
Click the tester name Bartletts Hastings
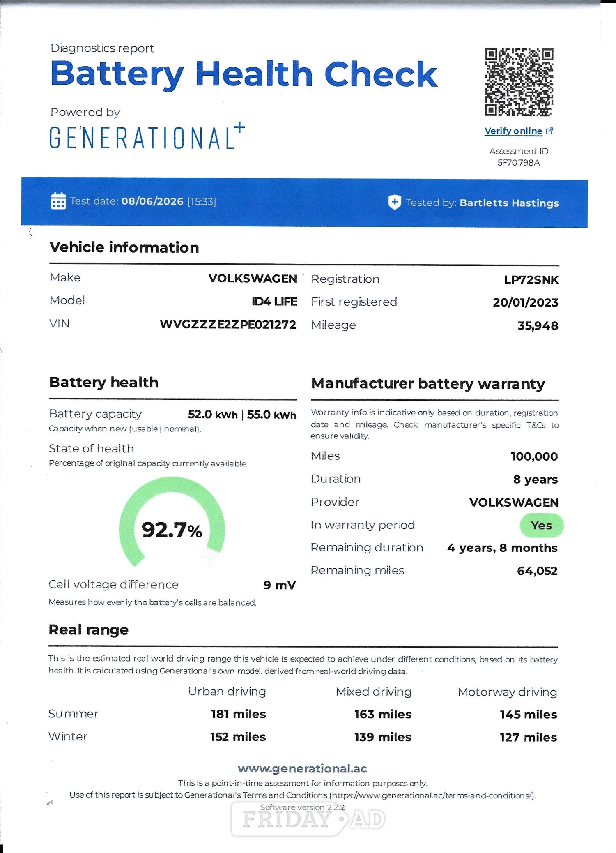509,203
